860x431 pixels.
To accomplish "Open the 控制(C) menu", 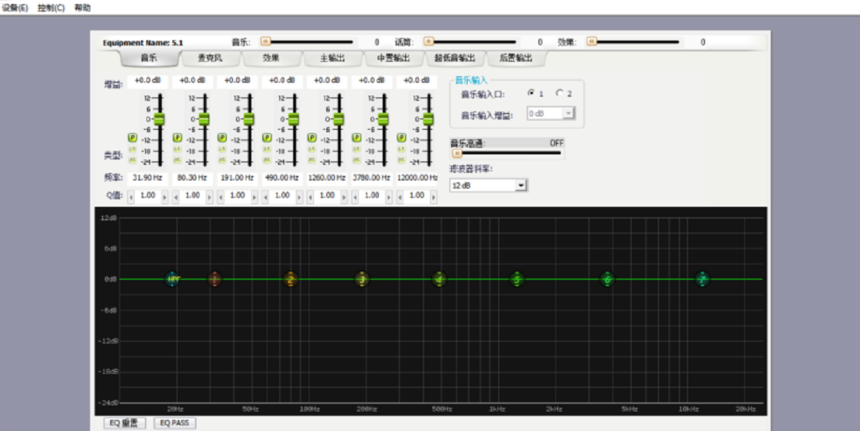I will 51,8.
